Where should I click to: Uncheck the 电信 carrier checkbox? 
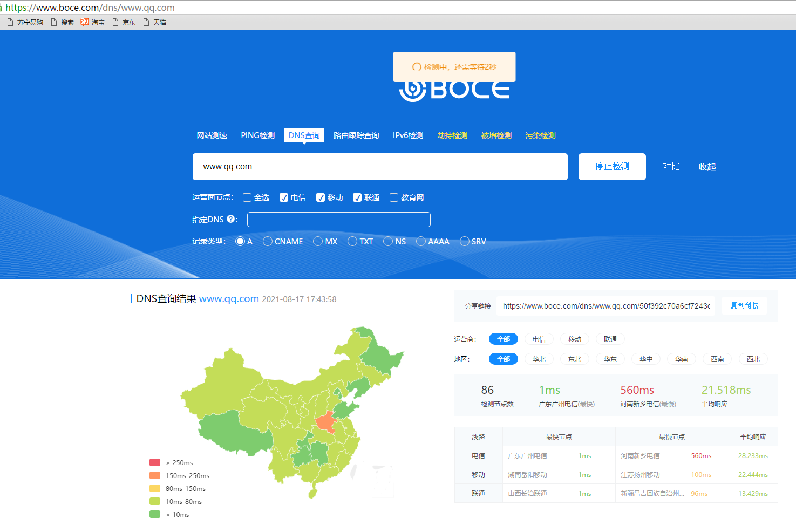284,197
